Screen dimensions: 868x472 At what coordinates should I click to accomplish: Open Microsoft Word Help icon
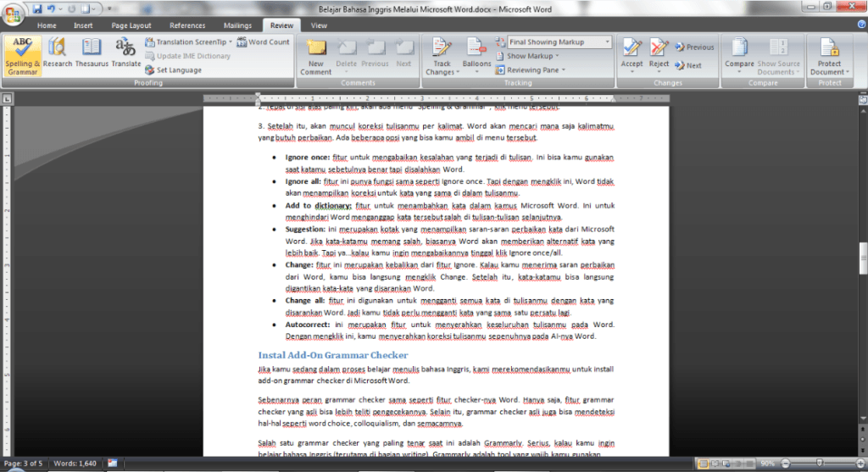pyautogui.click(x=861, y=25)
